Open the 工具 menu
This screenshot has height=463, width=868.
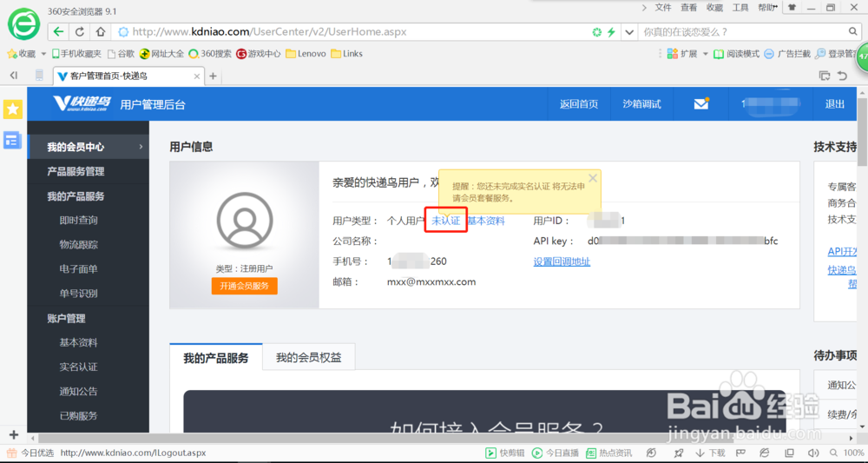point(740,8)
